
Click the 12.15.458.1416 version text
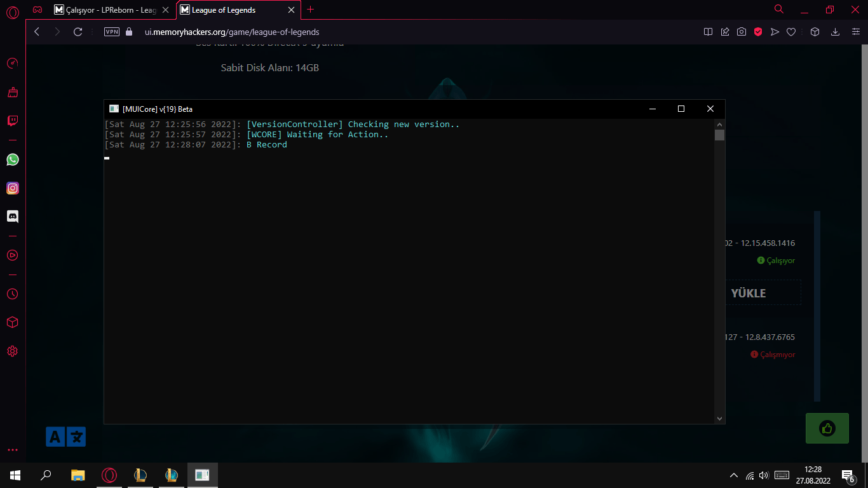(x=768, y=243)
